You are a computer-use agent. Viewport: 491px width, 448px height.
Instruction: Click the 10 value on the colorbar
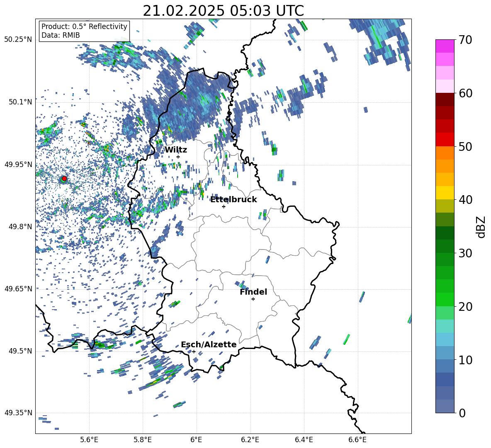pyautogui.click(x=465, y=360)
